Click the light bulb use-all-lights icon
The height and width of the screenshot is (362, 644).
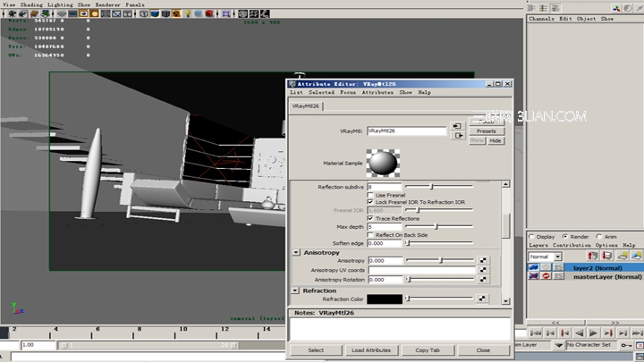pos(187,13)
